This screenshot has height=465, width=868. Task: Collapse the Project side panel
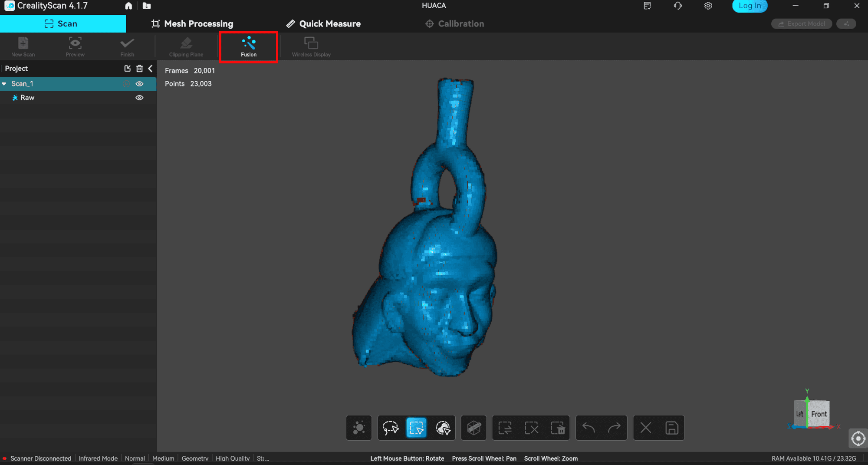(x=150, y=69)
